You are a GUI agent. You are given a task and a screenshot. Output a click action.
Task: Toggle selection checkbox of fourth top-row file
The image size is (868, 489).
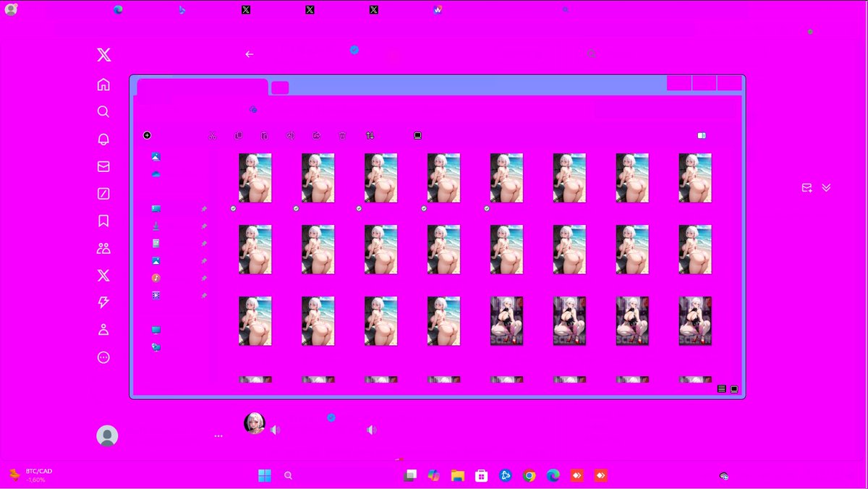(424, 208)
